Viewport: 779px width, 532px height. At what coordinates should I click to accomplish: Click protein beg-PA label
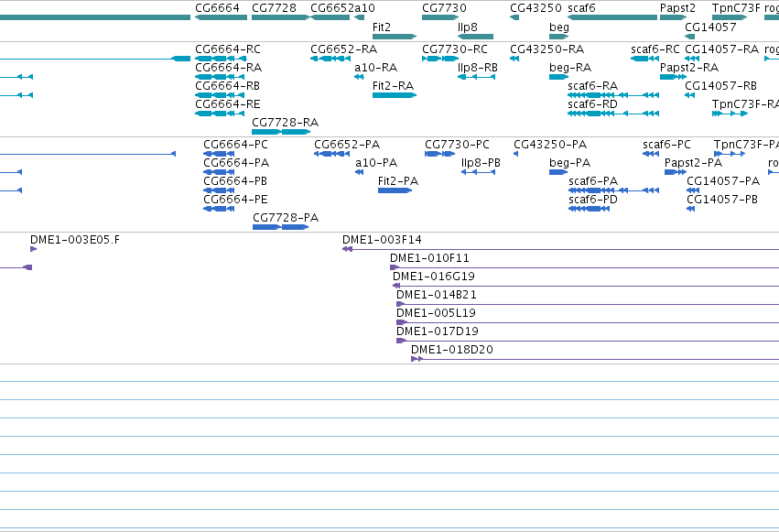coord(570,163)
